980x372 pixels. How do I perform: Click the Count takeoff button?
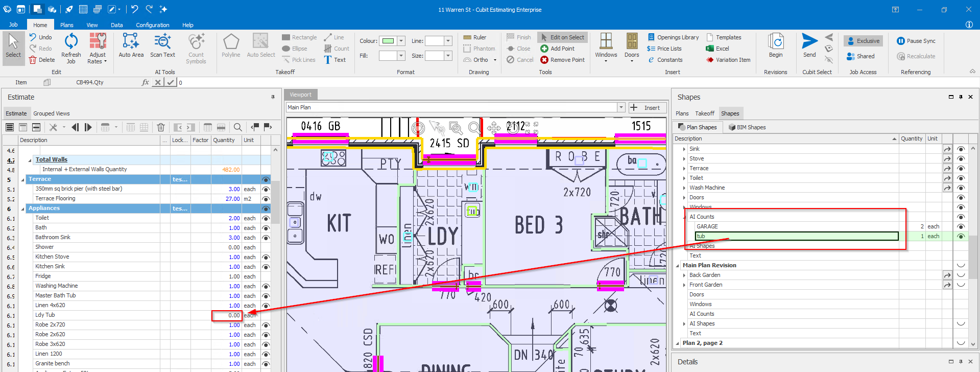coord(337,49)
